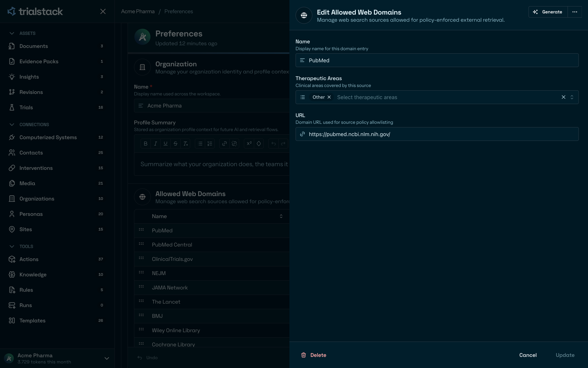Click the trialstack logo
Screen dimensions: 588x368
pos(35,11)
